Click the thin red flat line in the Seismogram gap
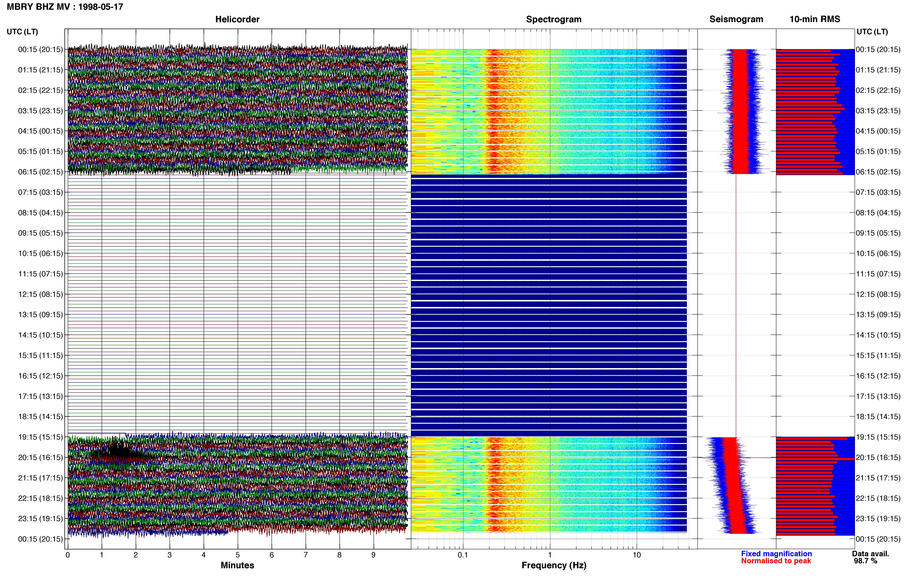This screenshot has width=924, height=578. click(736, 306)
